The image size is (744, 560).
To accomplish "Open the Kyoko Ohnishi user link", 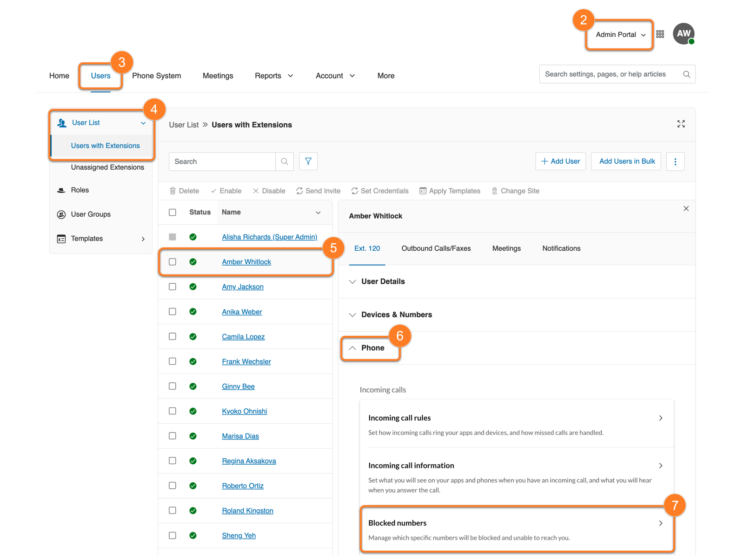I will pyautogui.click(x=244, y=411).
